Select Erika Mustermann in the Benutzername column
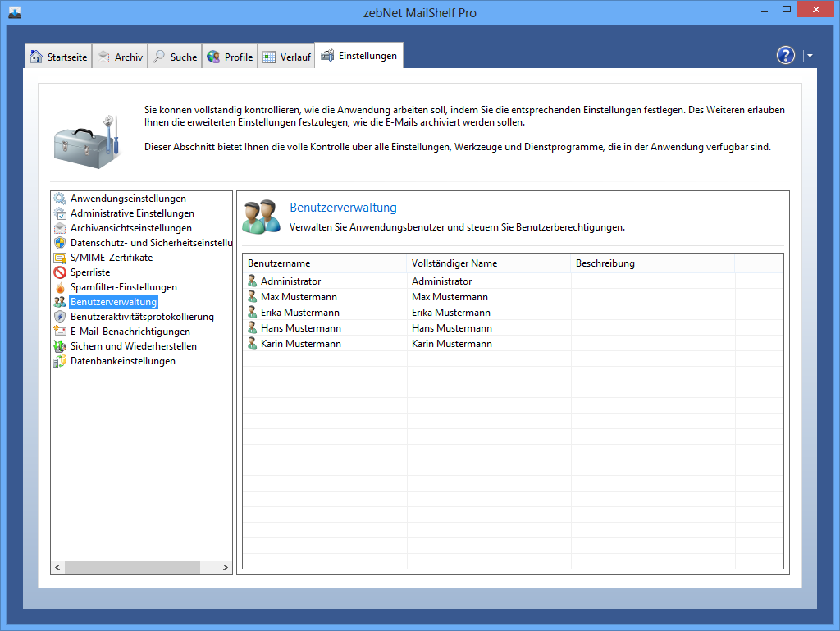This screenshot has width=840, height=631. 300,313
